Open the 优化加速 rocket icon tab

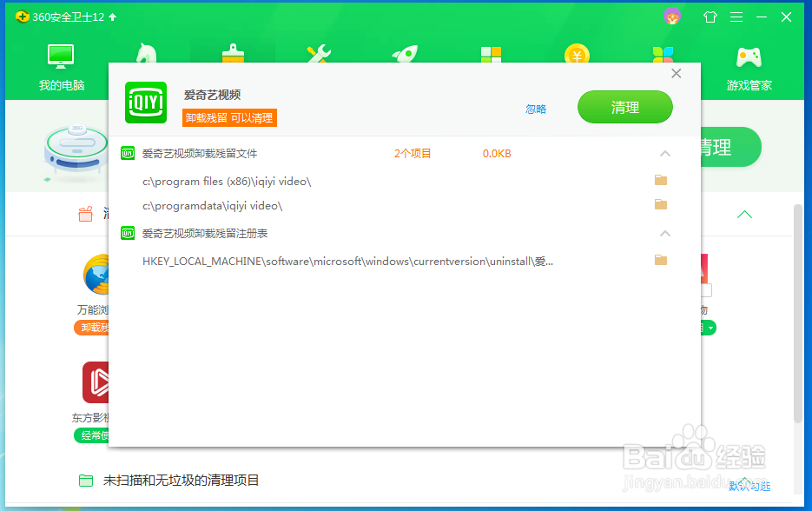tap(405, 53)
